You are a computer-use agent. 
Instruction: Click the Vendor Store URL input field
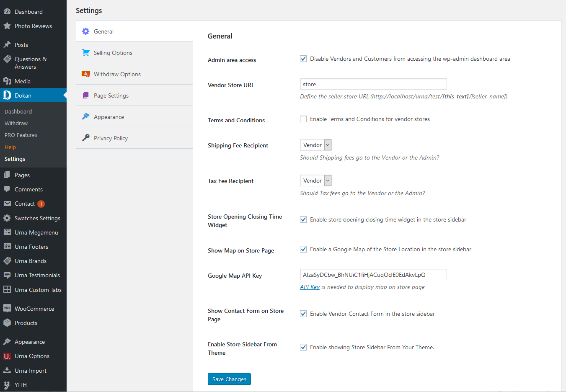(373, 84)
